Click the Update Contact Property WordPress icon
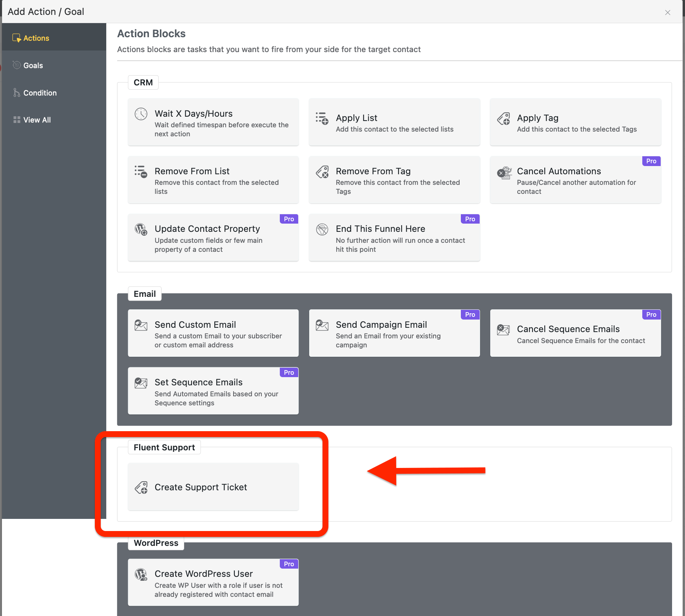Viewport: 685px width, 616px height. tap(141, 229)
